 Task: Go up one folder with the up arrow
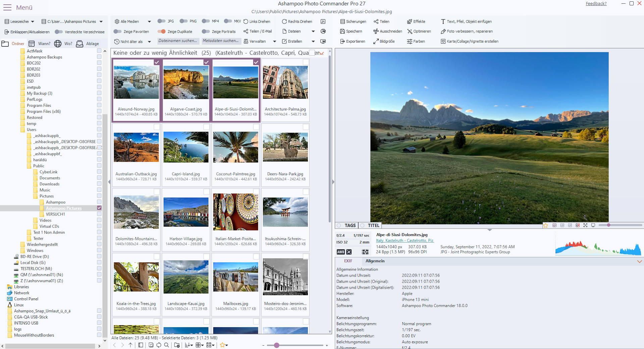pyautogui.click(x=130, y=345)
